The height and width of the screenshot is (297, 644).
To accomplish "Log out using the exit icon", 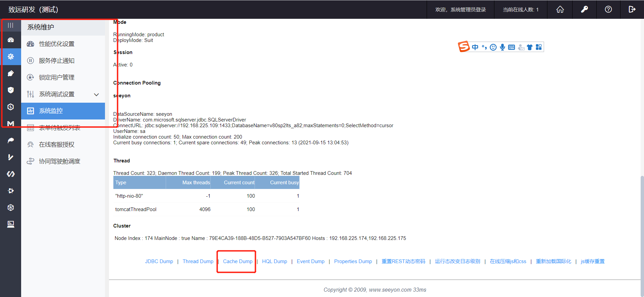I will (x=632, y=9).
